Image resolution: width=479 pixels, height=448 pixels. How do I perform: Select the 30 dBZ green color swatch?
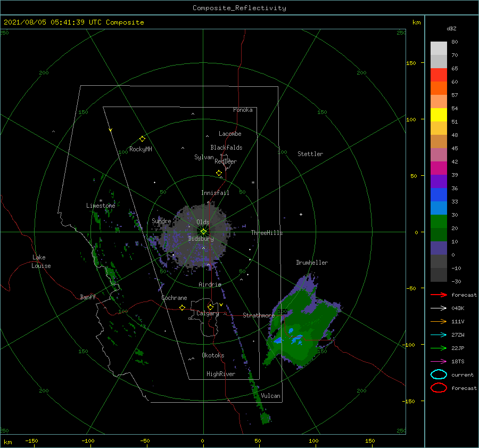pyautogui.click(x=439, y=222)
